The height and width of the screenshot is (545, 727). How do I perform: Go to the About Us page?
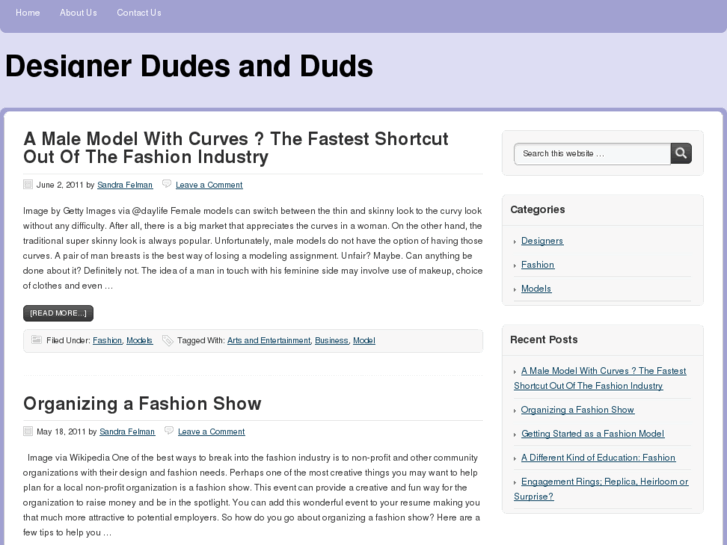[78, 13]
